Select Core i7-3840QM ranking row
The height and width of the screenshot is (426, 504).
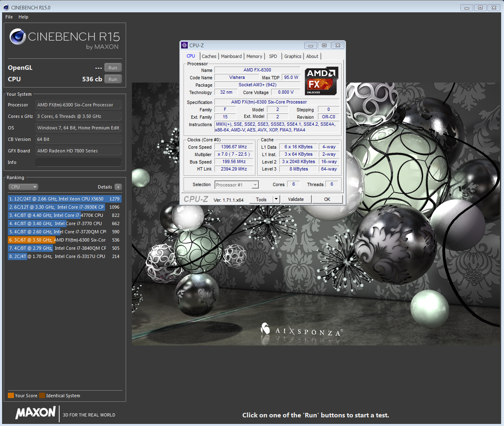[x=65, y=248]
